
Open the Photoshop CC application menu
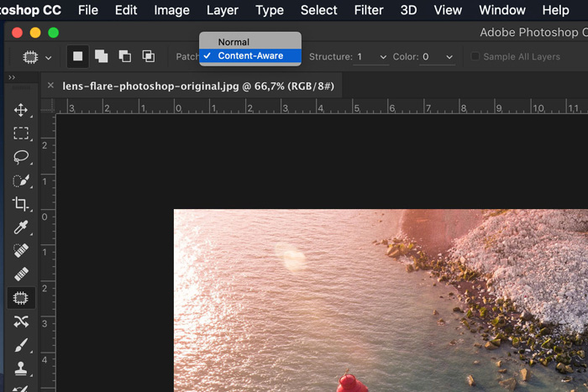tap(30, 10)
